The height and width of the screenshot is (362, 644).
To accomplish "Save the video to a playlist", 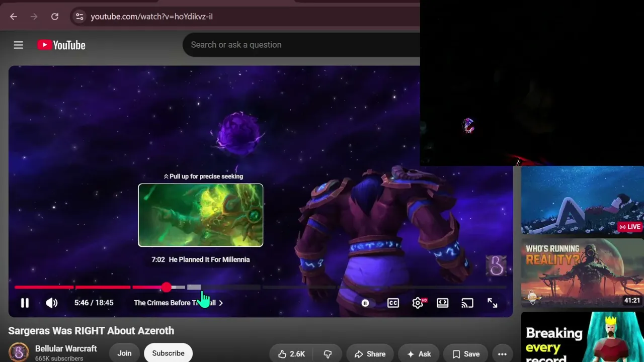I will (465, 354).
